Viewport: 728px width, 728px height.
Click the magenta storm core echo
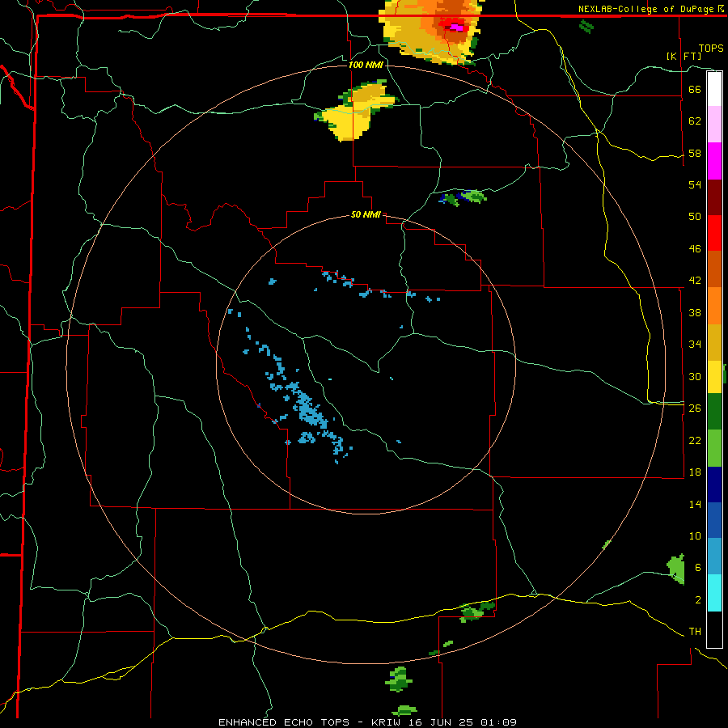(455, 27)
